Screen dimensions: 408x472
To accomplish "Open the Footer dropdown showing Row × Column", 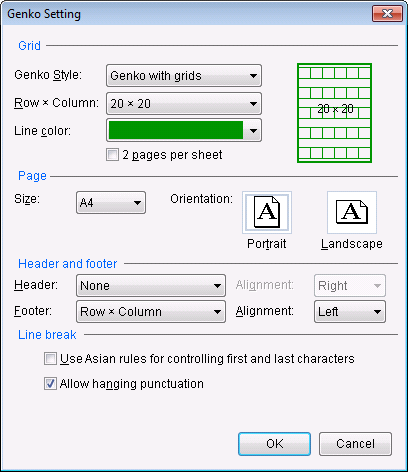I will (151, 311).
